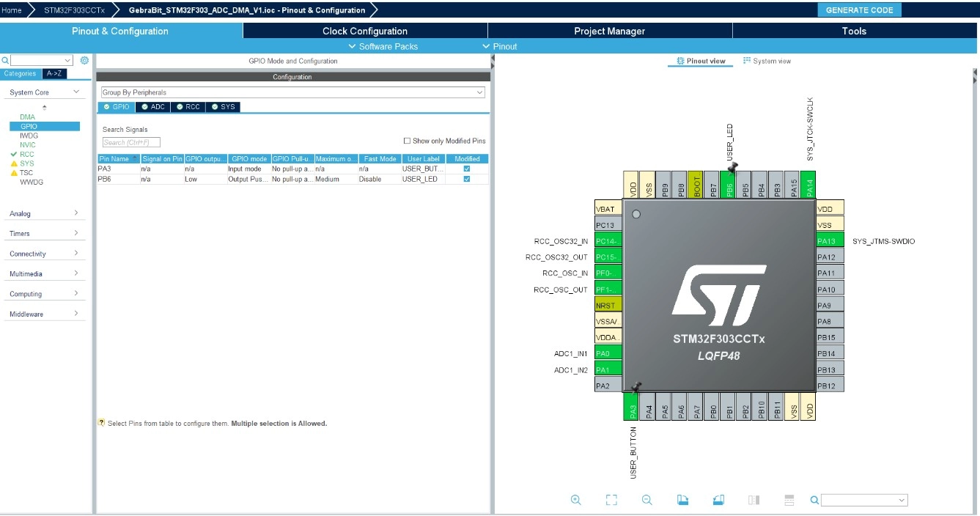Sort by the Pin Name column header

(118, 158)
